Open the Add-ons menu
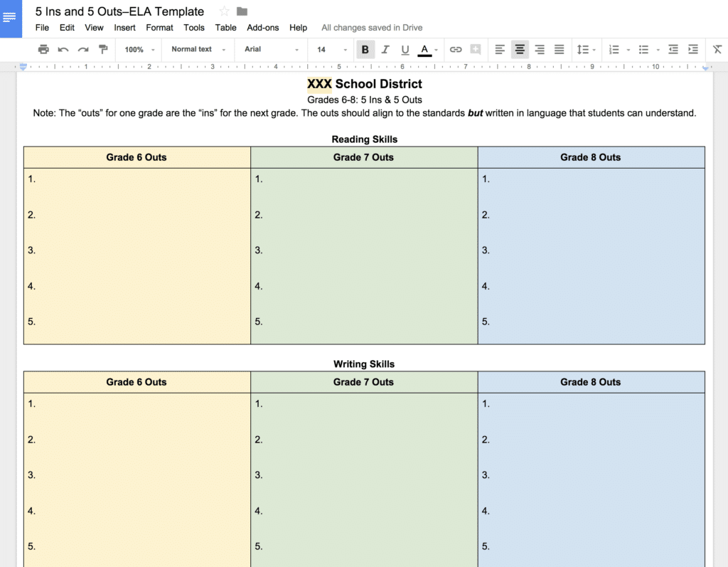Screen dimensions: 728x567 (262, 27)
